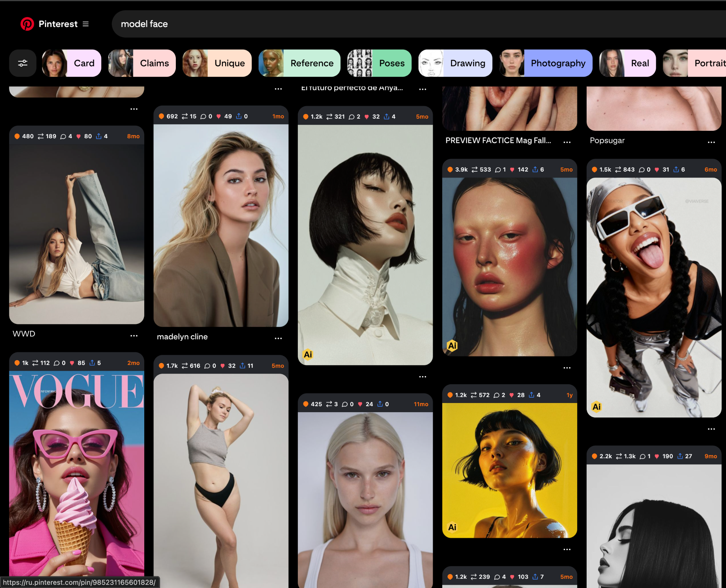Open the blonde straight hair portrait pin

[365, 500]
